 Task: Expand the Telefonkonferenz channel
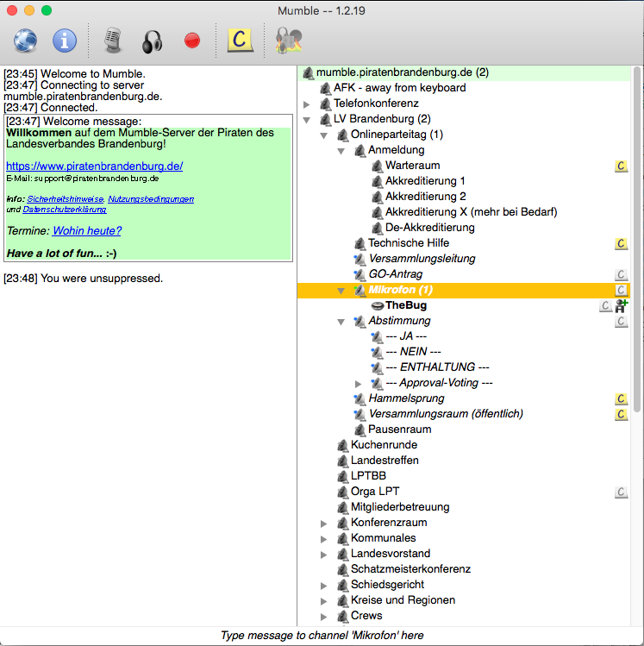pyautogui.click(x=306, y=104)
